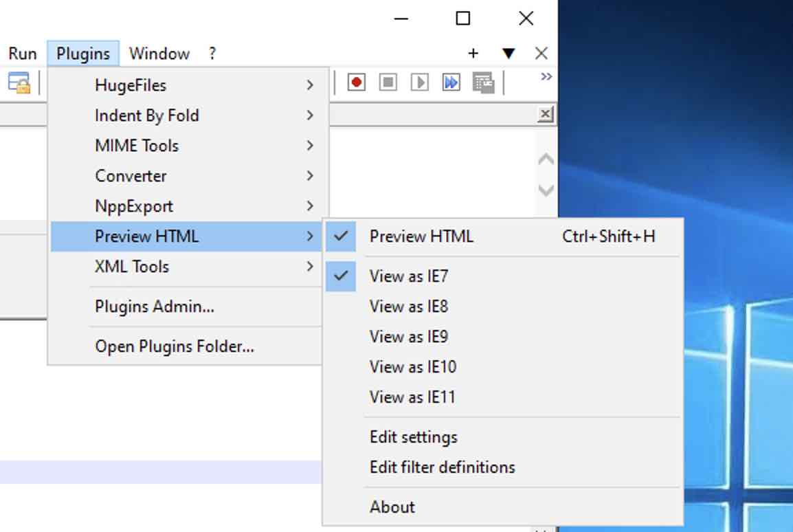The width and height of the screenshot is (793, 532).
Task: Expand the Converter submenu
Action: click(131, 176)
